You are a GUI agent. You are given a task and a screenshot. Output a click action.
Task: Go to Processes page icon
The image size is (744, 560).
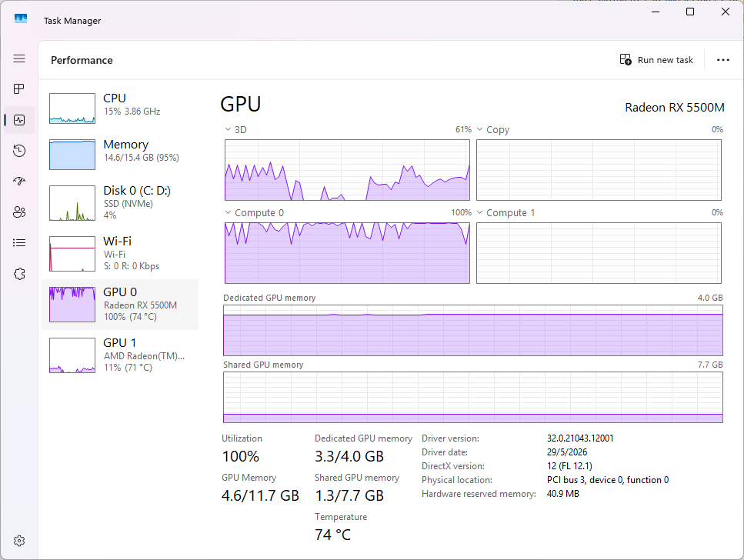(19, 89)
